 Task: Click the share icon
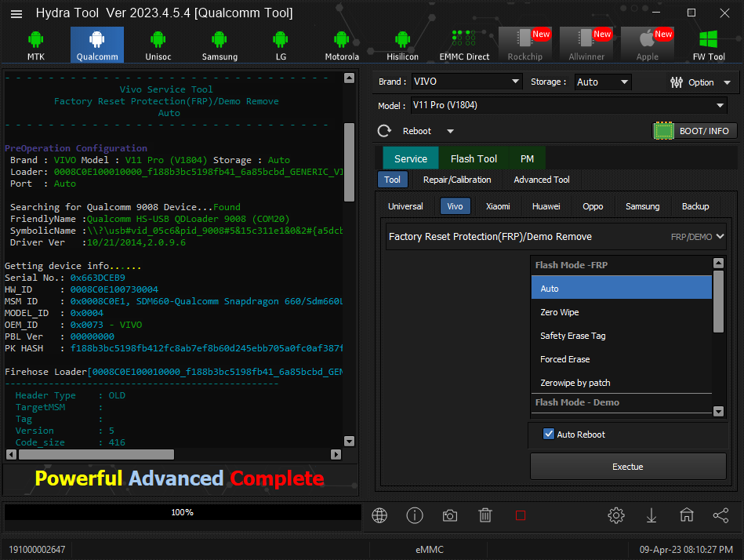click(x=720, y=515)
